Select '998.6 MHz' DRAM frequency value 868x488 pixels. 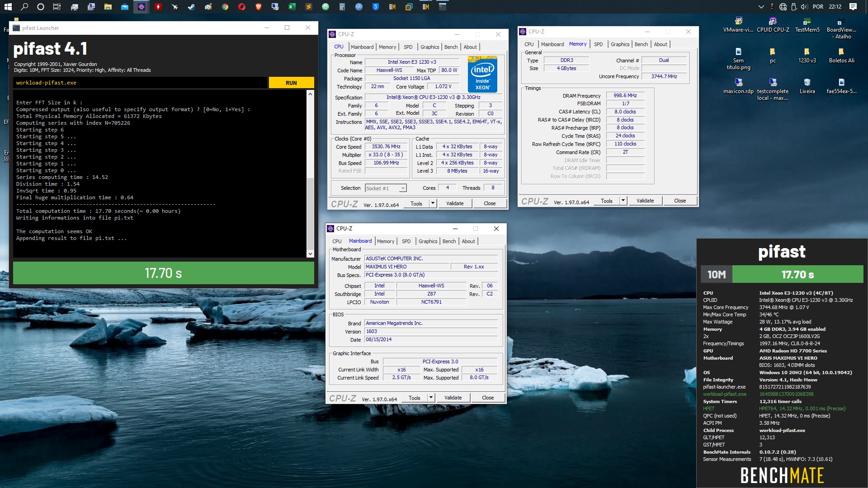pos(625,95)
